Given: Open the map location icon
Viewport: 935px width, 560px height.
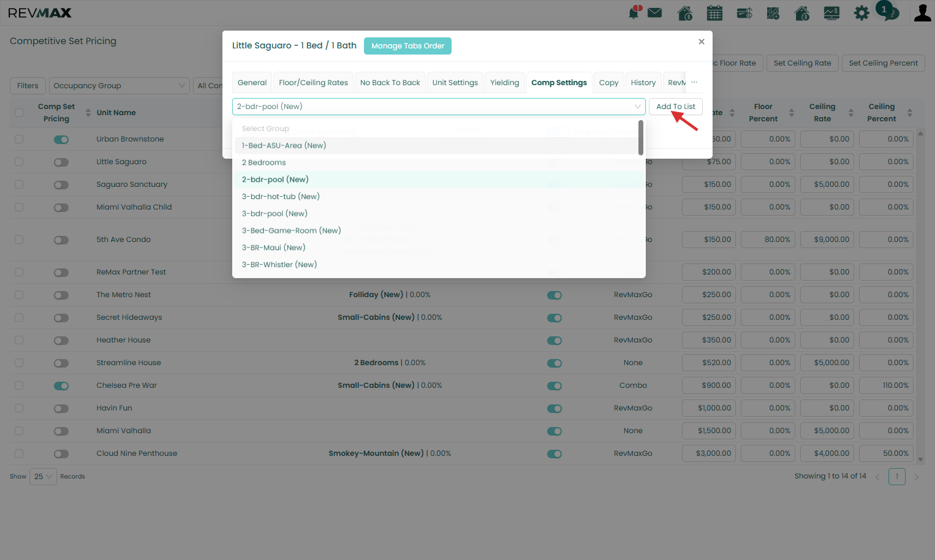Looking at the screenshot, I should [773, 13].
